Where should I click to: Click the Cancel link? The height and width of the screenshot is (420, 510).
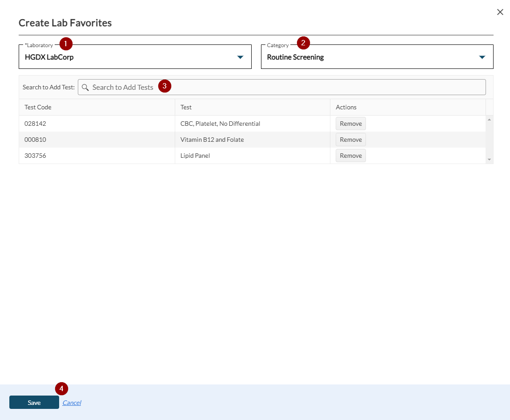coord(72,403)
